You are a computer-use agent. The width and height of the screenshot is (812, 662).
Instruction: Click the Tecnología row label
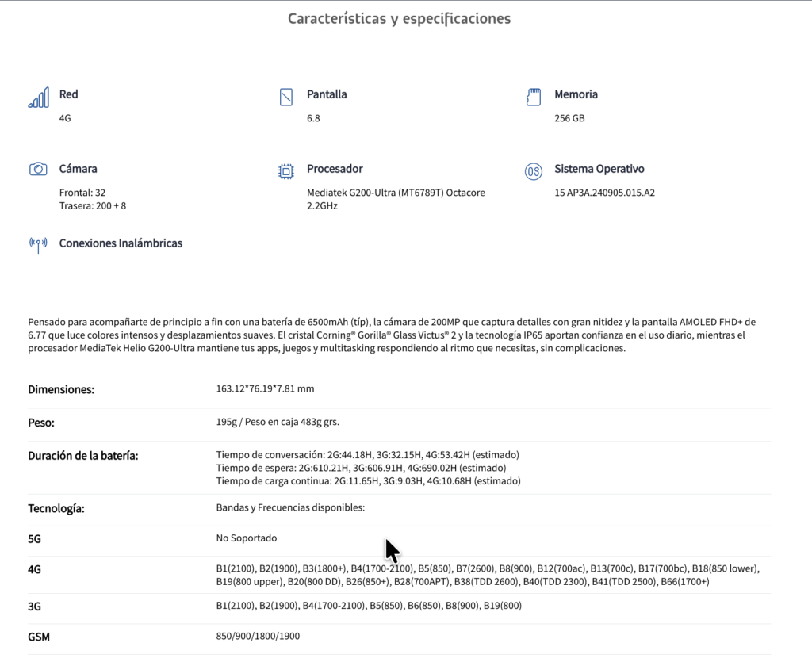click(x=56, y=508)
